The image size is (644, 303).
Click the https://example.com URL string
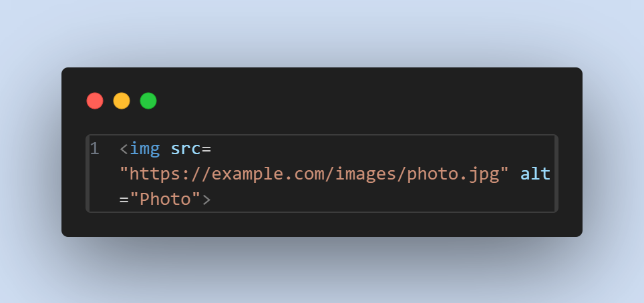pos(315,174)
